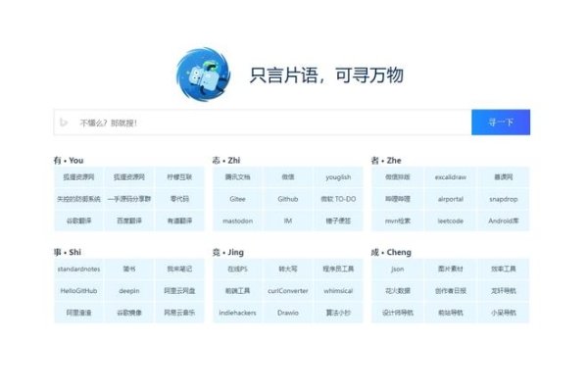
Task: Open the 一手源码分享群 link
Action: [x=129, y=199]
